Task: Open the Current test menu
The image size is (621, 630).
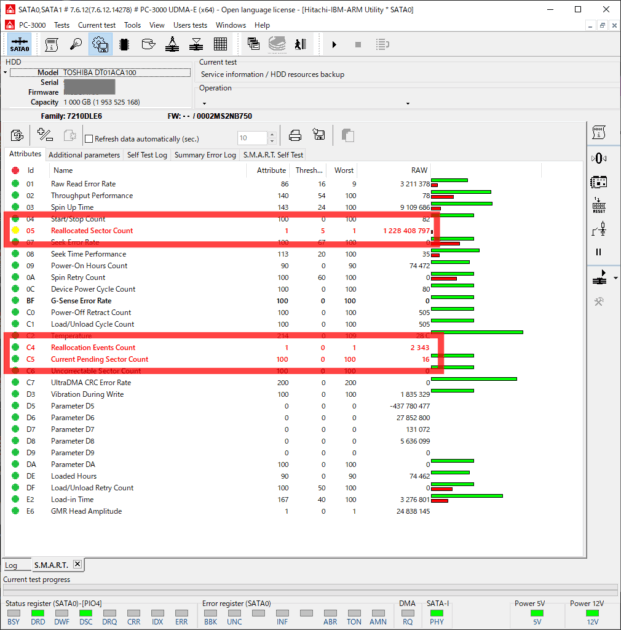Action: pos(96,25)
